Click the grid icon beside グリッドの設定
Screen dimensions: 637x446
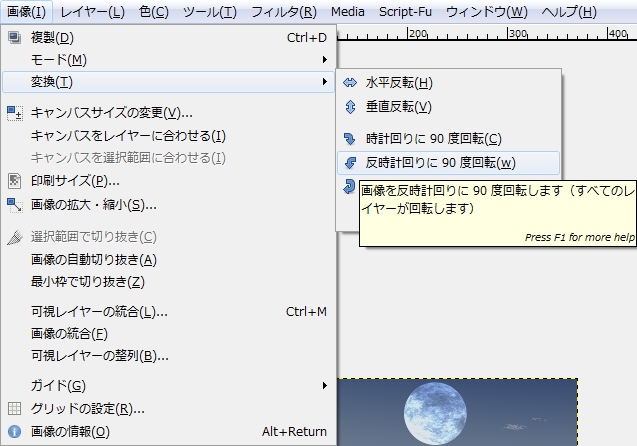coord(15,408)
